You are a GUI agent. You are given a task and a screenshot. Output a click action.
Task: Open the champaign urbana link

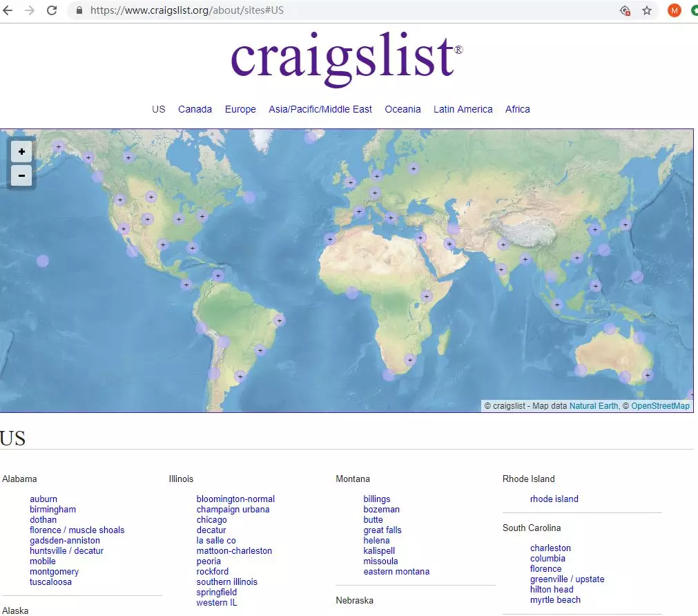coord(233,509)
